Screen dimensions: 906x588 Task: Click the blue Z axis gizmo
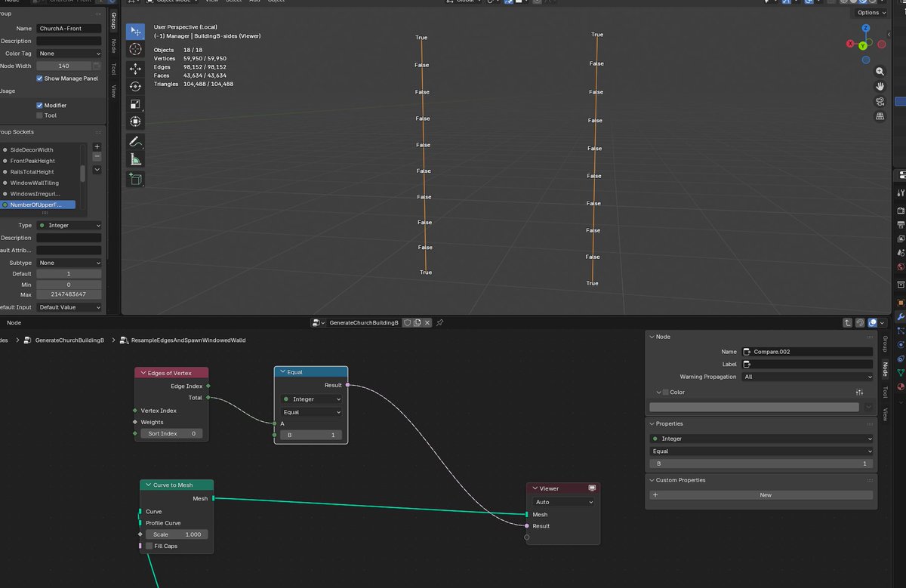pyautogui.click(x=866, y=29)
